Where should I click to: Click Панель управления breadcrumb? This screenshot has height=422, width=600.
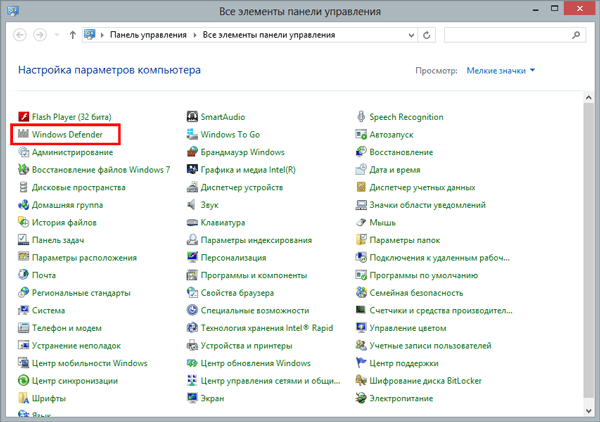click(148, 35)
